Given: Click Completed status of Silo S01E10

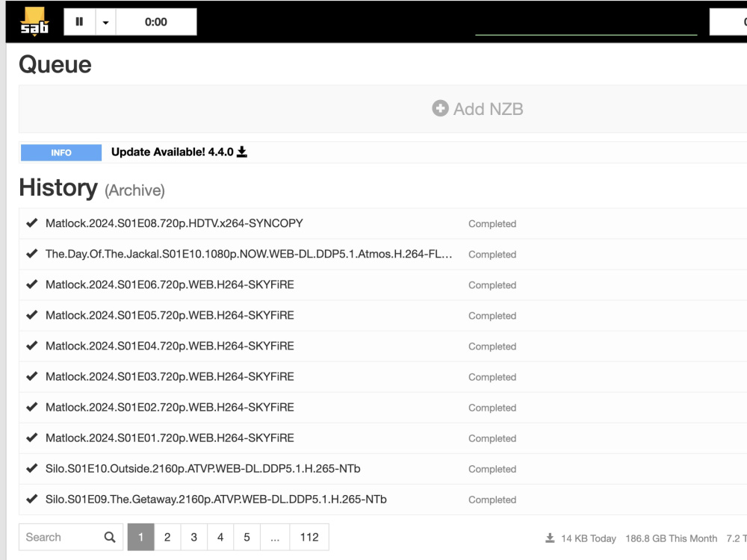Looking at the screenshot, I should coord(492,469).
